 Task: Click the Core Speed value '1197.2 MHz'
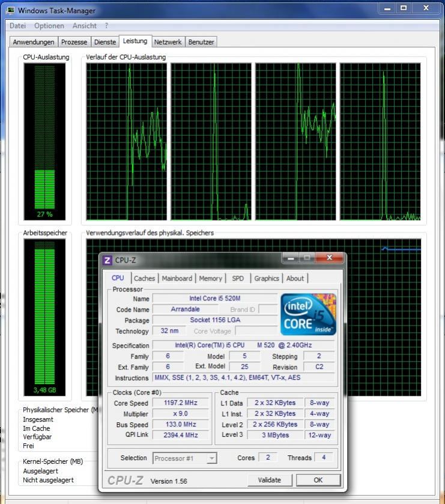pyautogui.click(x=181, y=402)
